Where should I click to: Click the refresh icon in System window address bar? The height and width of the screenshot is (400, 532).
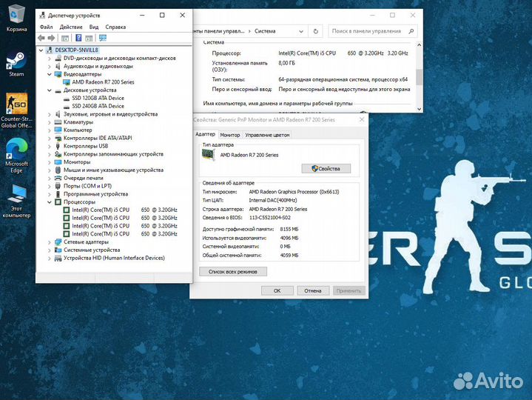(x=315, y=31)
